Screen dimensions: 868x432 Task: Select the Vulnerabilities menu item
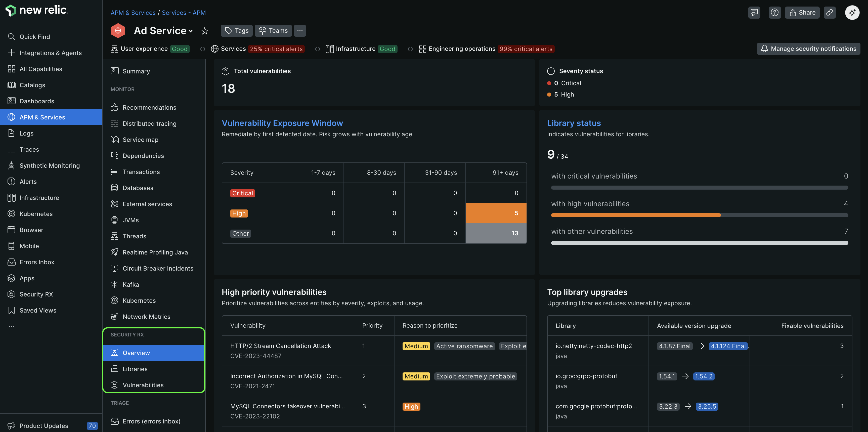click(x=143, y=385)
